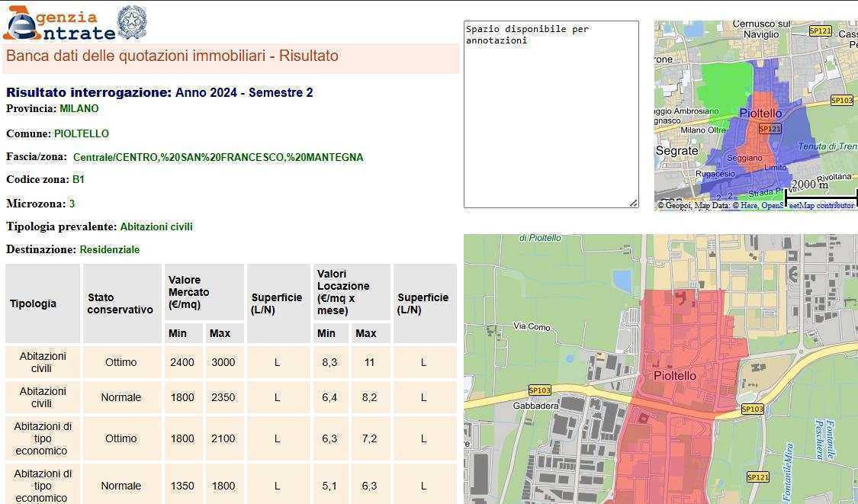This screenshot has height=504, width=858.
Task: Click the Segrate label on the overview map
Action: tap(676, 151)
